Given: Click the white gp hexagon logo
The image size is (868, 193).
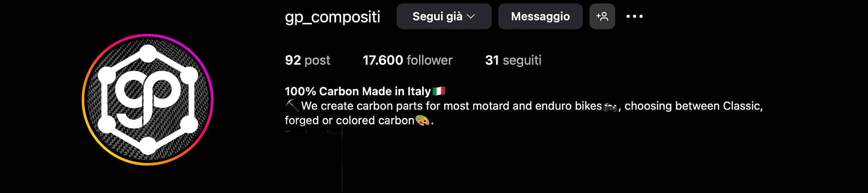Looking at the screenshot, I should 147,99.
